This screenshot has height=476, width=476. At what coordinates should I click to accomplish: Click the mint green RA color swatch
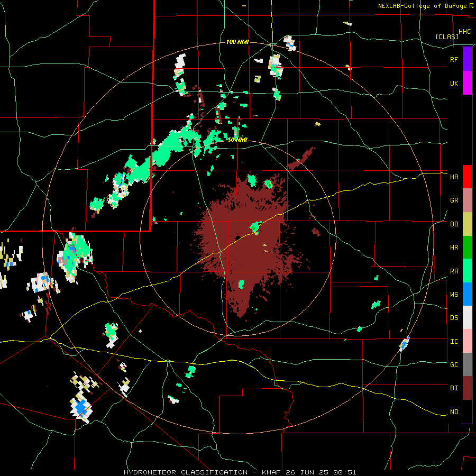(467, 271)
